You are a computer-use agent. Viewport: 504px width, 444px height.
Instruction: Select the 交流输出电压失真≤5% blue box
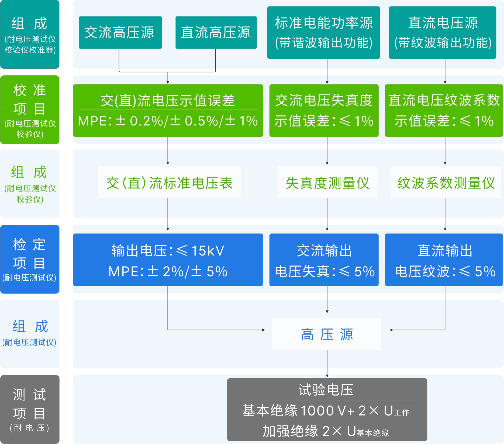(x=323, y=260)
